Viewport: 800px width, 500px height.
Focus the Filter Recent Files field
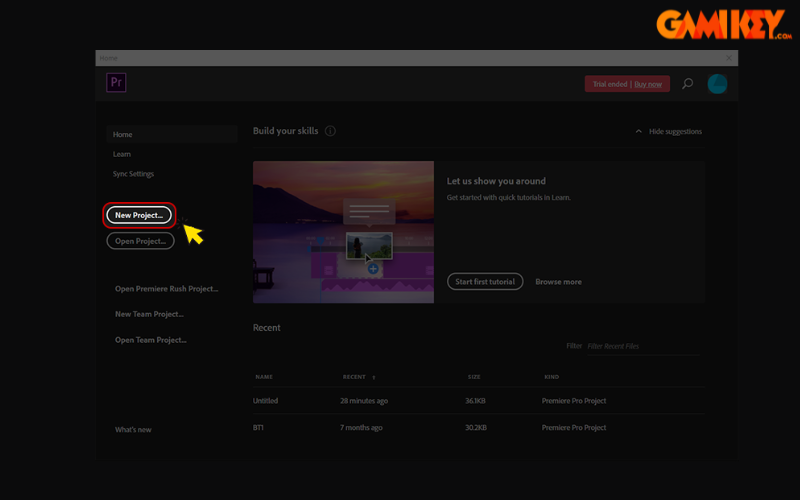pos(644,346)
